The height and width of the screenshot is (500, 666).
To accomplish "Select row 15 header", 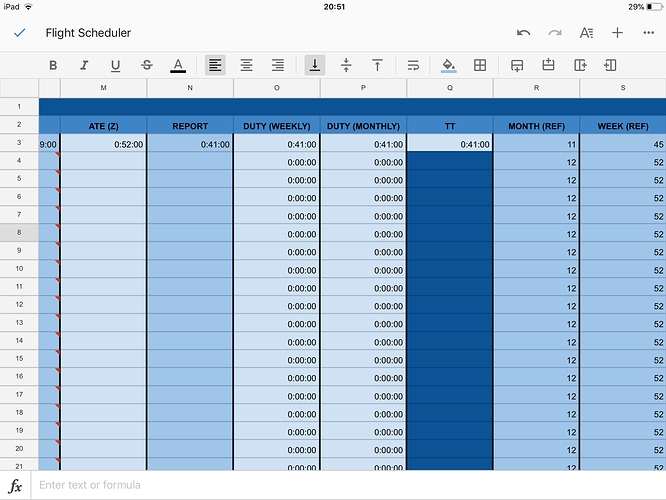I will click(x=19, y=358).
